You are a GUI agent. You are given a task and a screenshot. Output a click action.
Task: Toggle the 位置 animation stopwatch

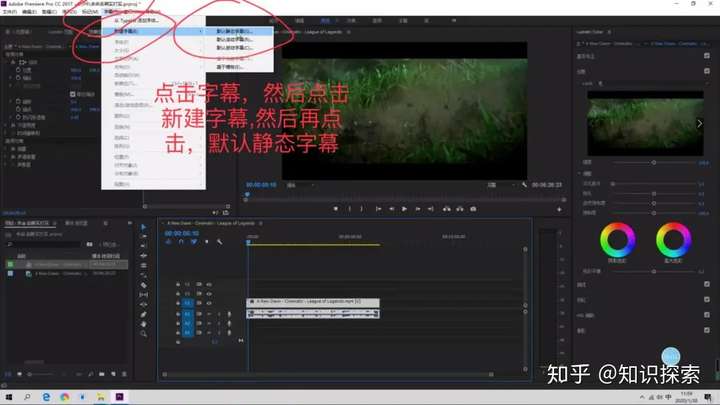click(x=18, y=70)
